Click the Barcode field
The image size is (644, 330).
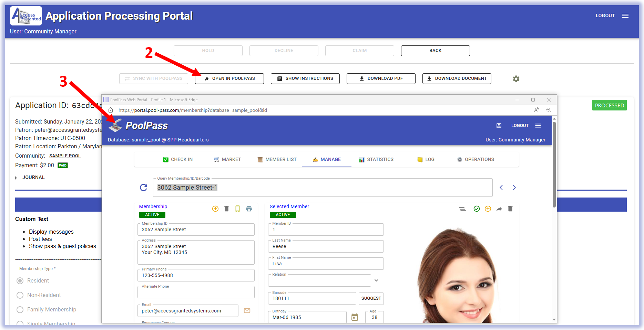coord(312,298)
